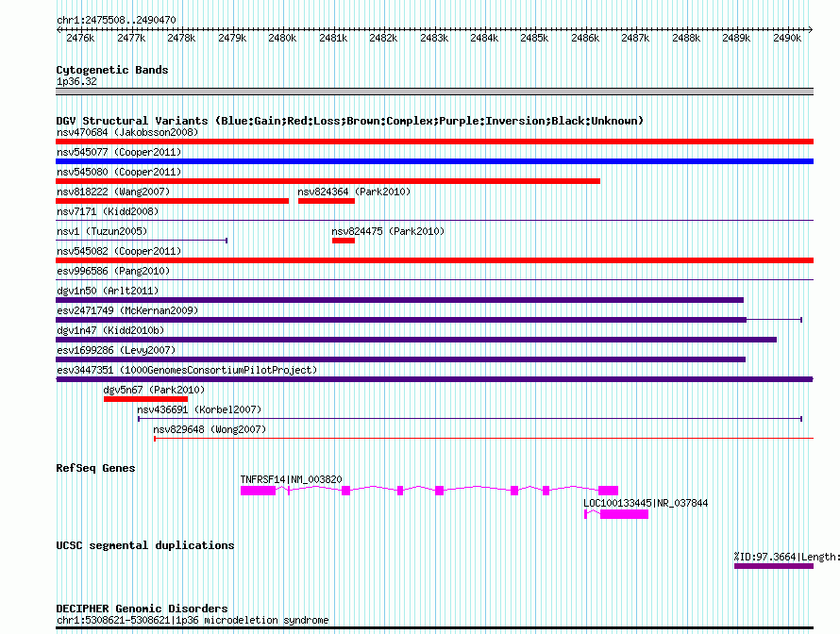
Task: Open the 1p36 microdeletion syndrome entry
Action: click(x=193, y=620)
